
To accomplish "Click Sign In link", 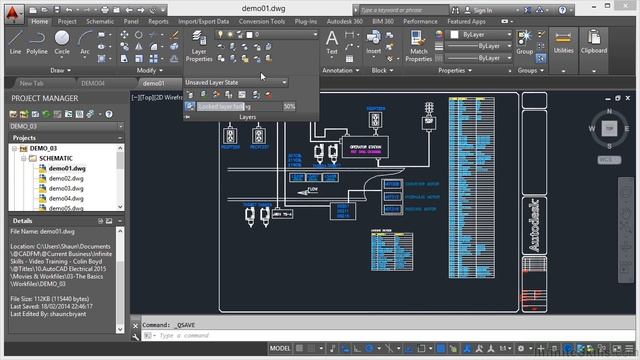I will 483,10.
